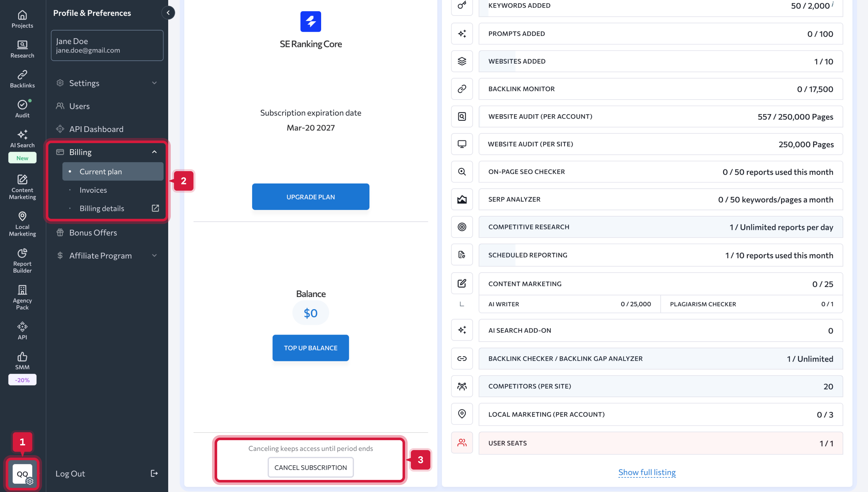Click the Billing details external link icon
Viewport: 868px width, 492px height.
[155, 208]
